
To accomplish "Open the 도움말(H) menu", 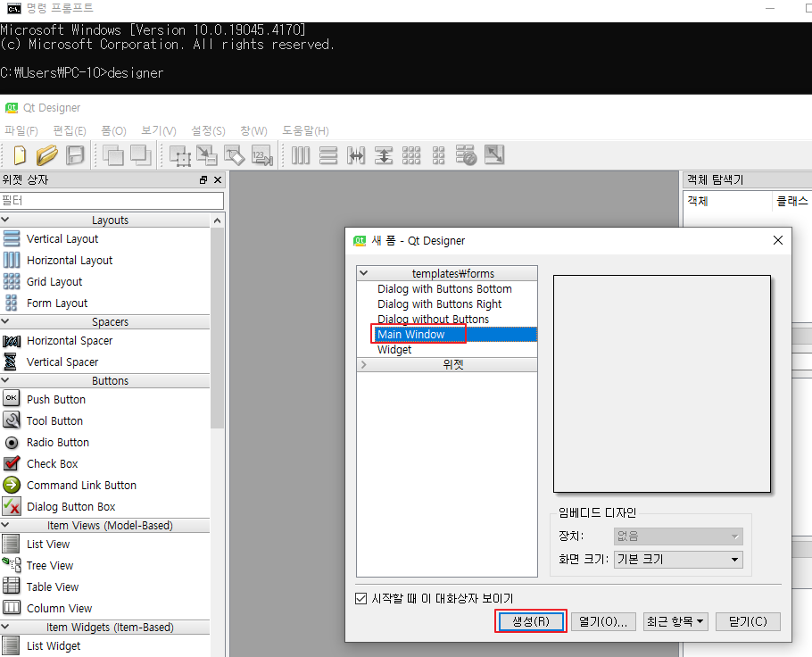I will 305,130.
